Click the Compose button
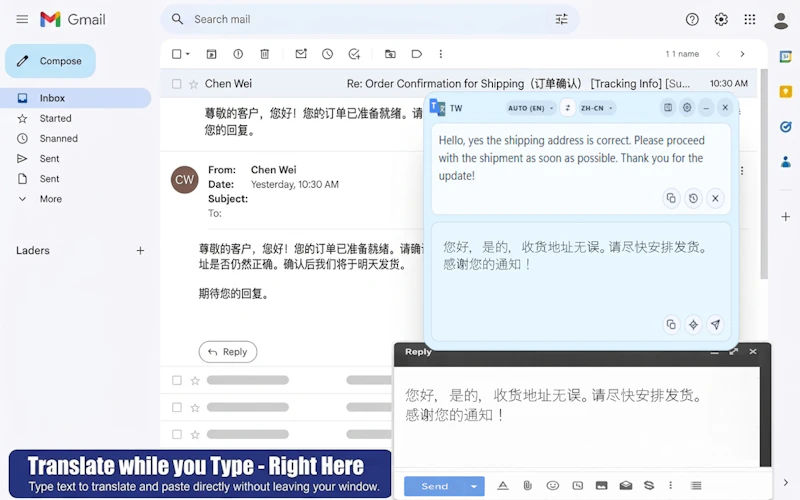The width and height of the screenshot is (800, 500). [51, 61]
